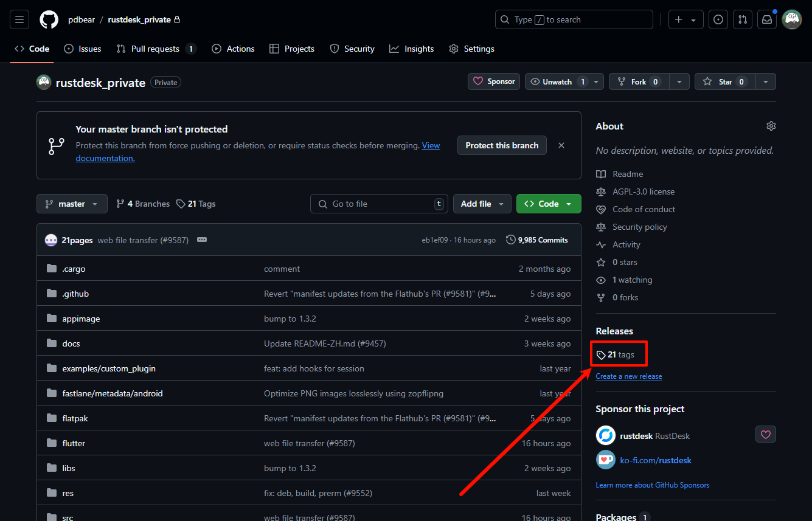Expand the Star lists dropdown arrow

pyautogui.click(x=766, y=81)
